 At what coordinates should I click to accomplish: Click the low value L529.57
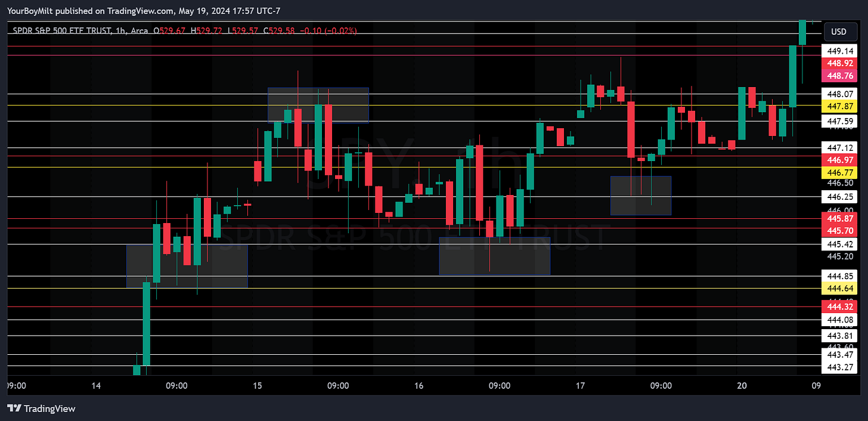point(242,30)
